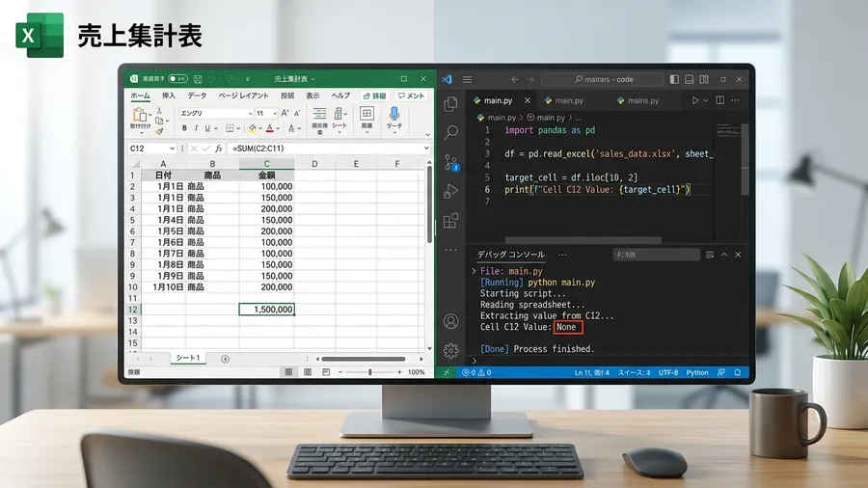Open the run button dropdown arrow in VS Code
This screenshot has height=488, width=868.
coord(705,100)
